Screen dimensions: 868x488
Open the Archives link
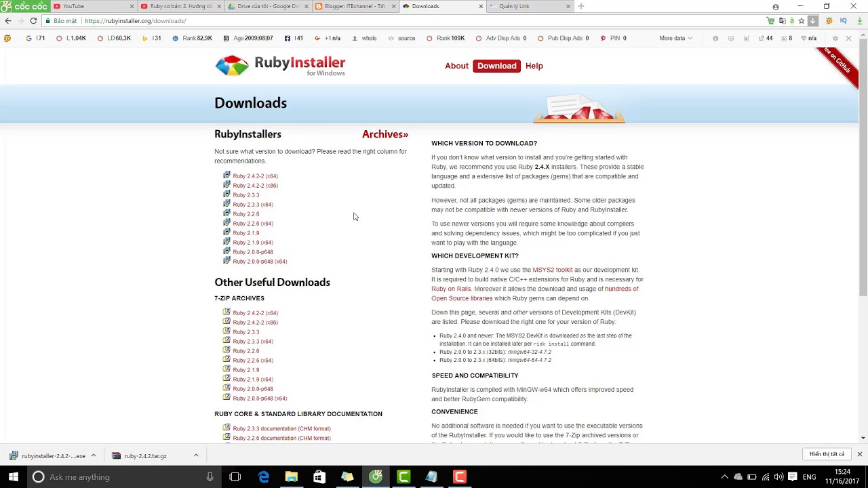pos(385,134)
